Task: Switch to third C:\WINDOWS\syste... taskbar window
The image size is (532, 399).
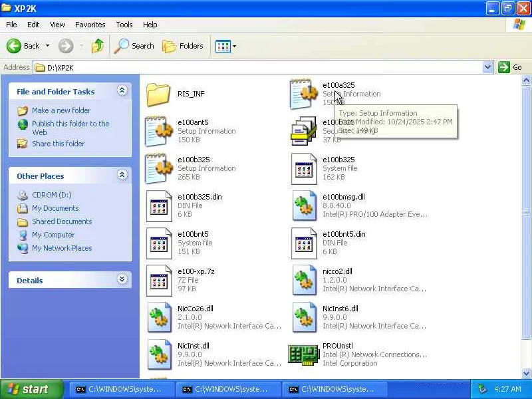Action: click(334, 390)
